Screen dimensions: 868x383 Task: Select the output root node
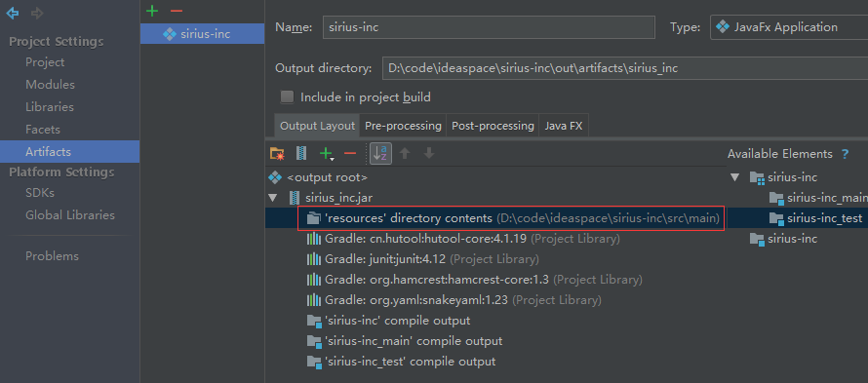click(x=327, y=177)
